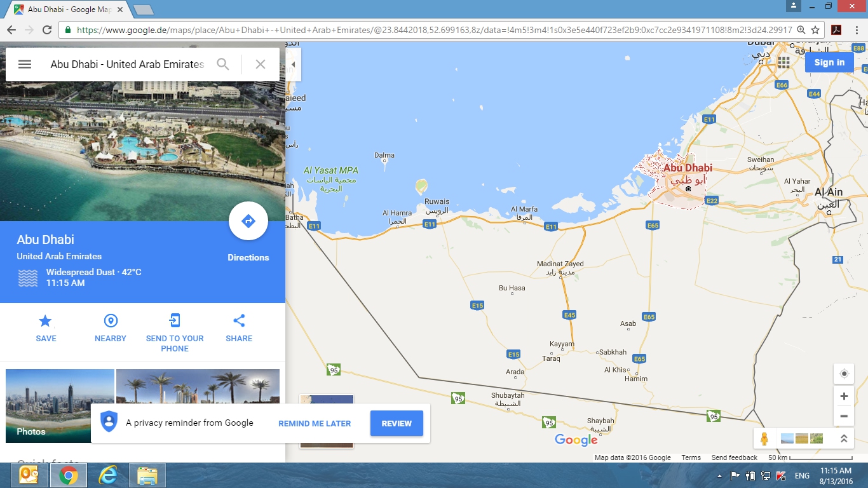Open the Google apps grid

pos(783,62)
